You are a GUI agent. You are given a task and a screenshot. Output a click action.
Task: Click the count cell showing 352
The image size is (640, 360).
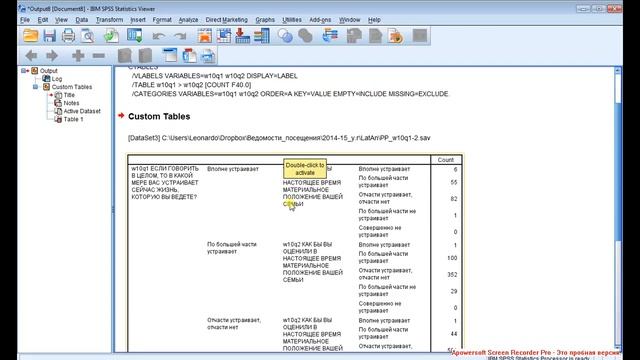click(452, 275)
